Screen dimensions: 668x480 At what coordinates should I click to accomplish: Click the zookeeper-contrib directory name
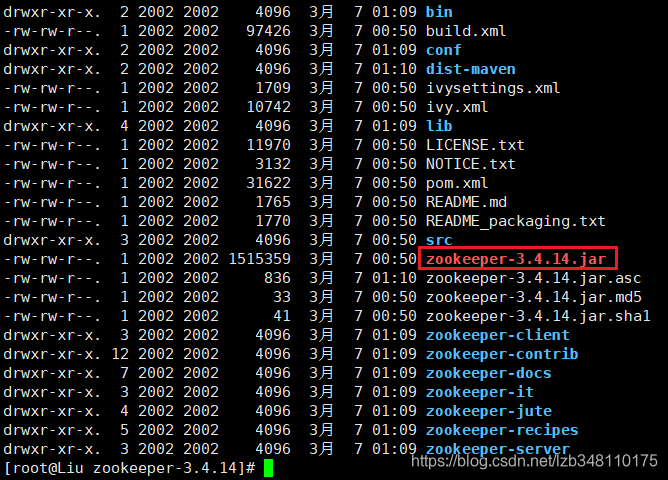(502, 354)
